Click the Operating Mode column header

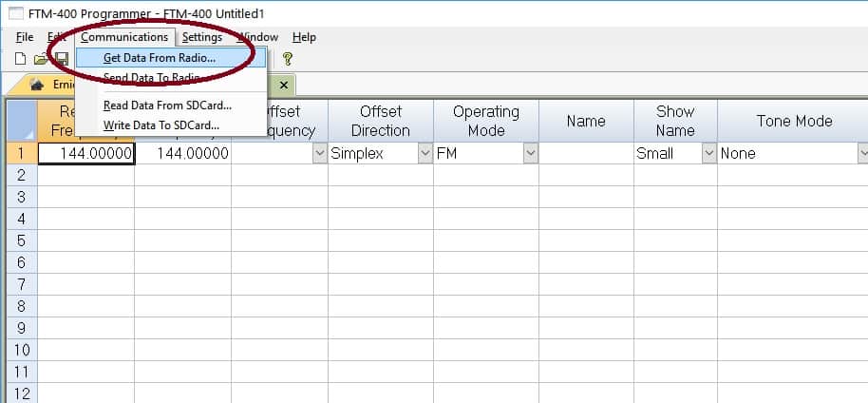coord(486,121)
